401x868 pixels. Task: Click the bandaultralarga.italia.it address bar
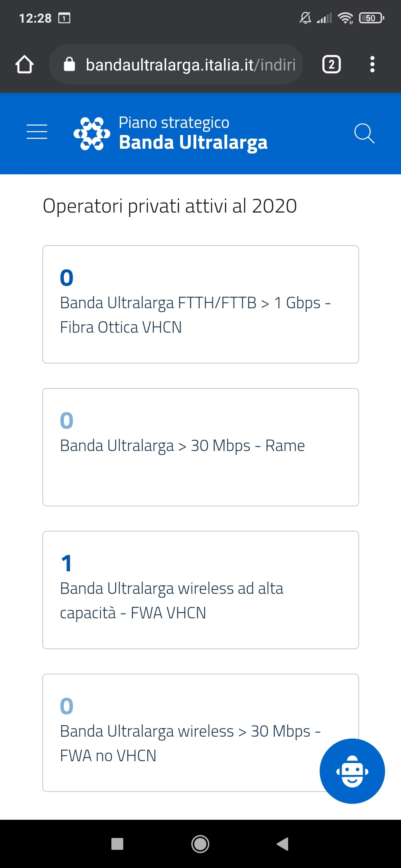click(x=190, y=65)
